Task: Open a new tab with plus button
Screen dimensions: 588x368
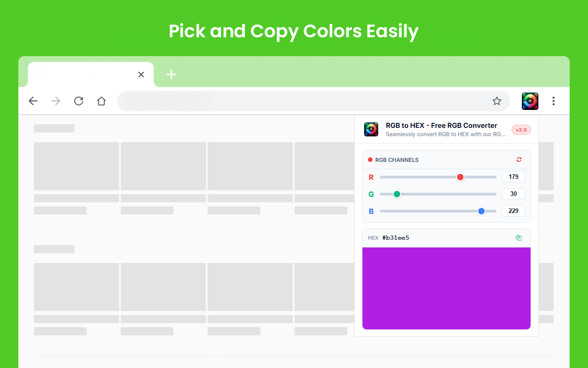Action: 171,75
